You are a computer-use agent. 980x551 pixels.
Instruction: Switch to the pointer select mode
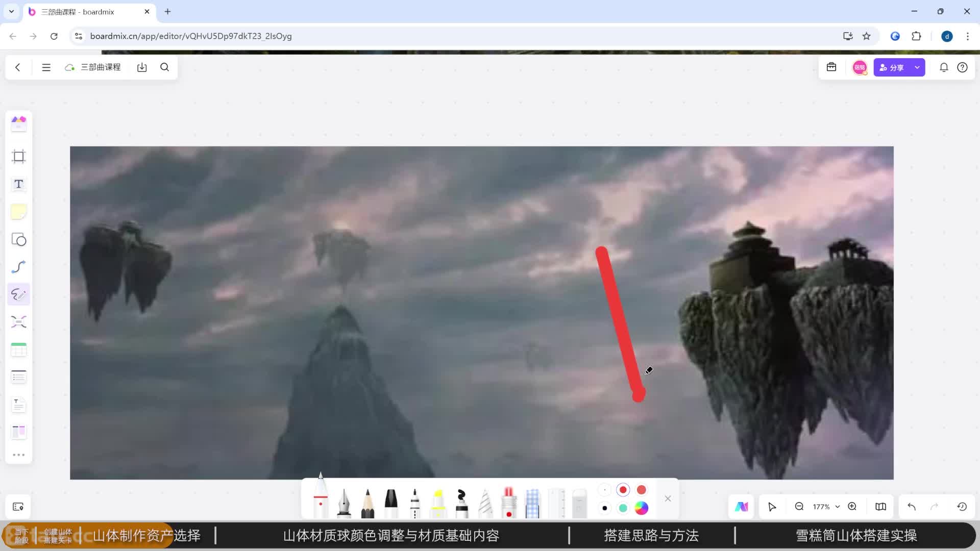[772, 507]
